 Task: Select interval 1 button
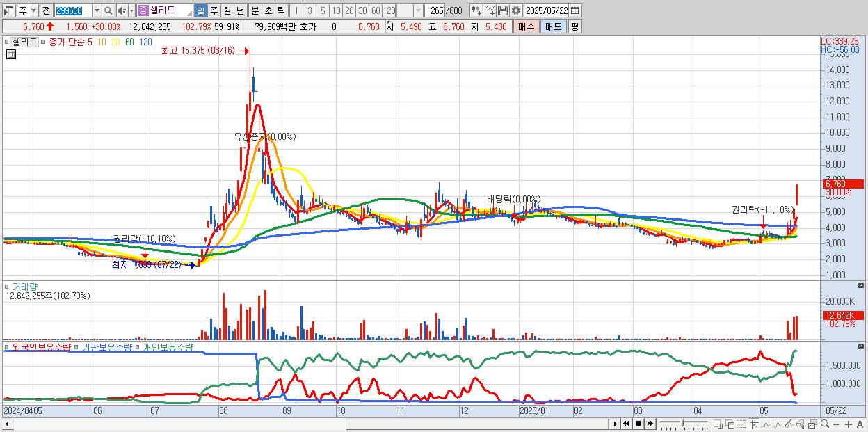[x=296, y=10]
